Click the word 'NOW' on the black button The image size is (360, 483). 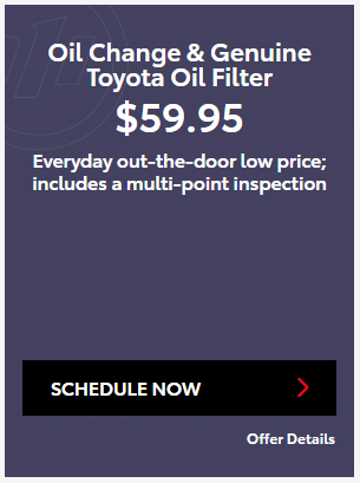(176, 389)
